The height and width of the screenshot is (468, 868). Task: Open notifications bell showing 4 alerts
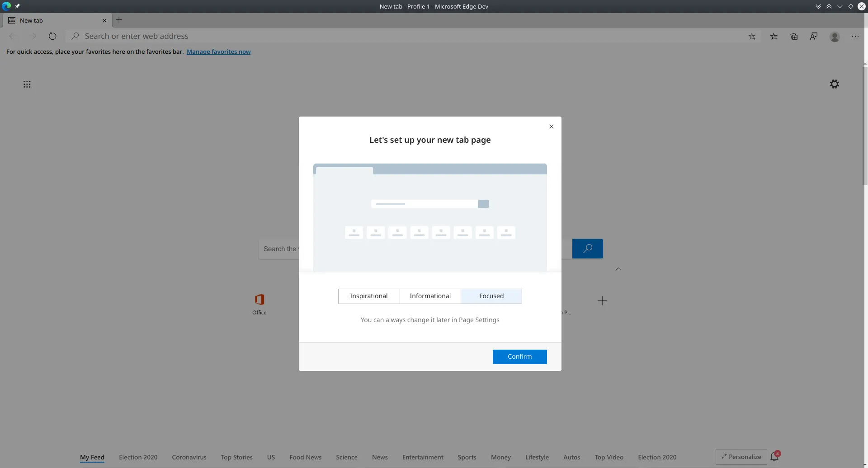774,457
